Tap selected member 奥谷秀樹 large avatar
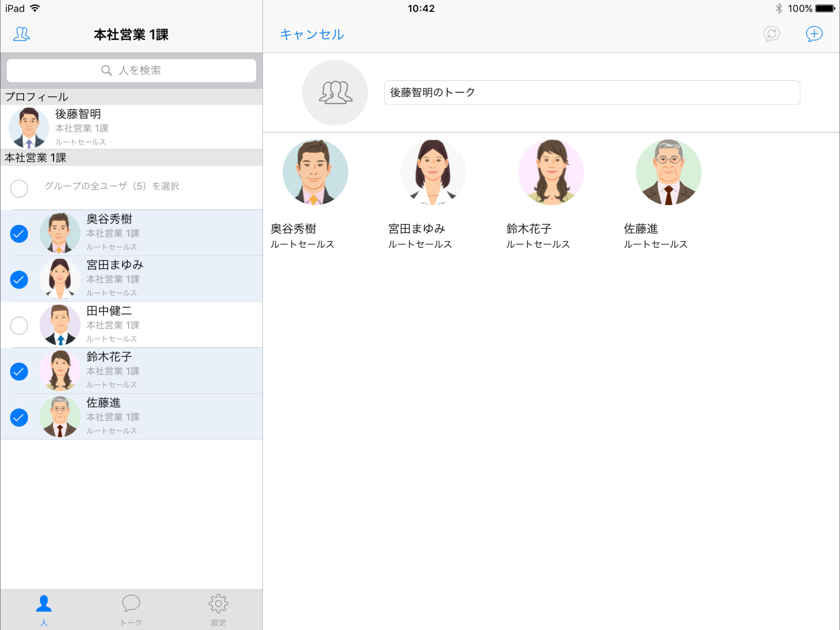 pos(315,172)
